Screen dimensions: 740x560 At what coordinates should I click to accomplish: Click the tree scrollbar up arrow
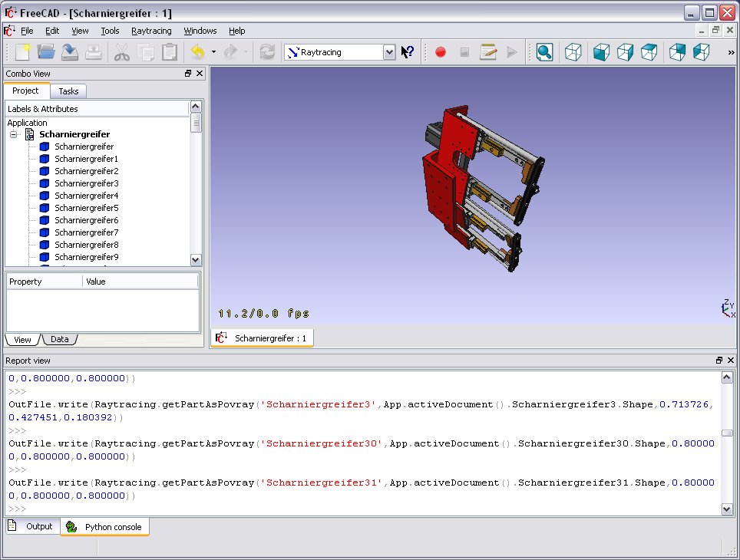click(x=196, y=107)
